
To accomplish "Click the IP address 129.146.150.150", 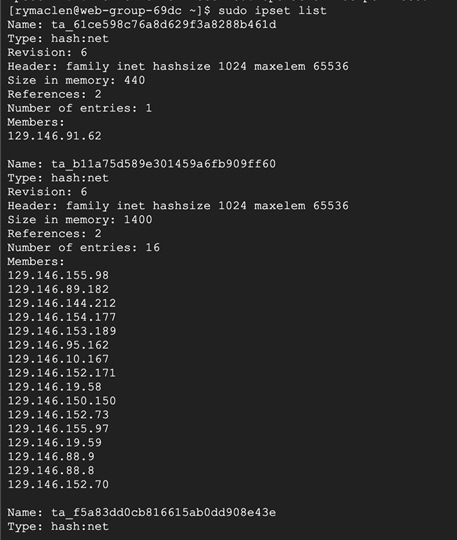I will (62, 401).
